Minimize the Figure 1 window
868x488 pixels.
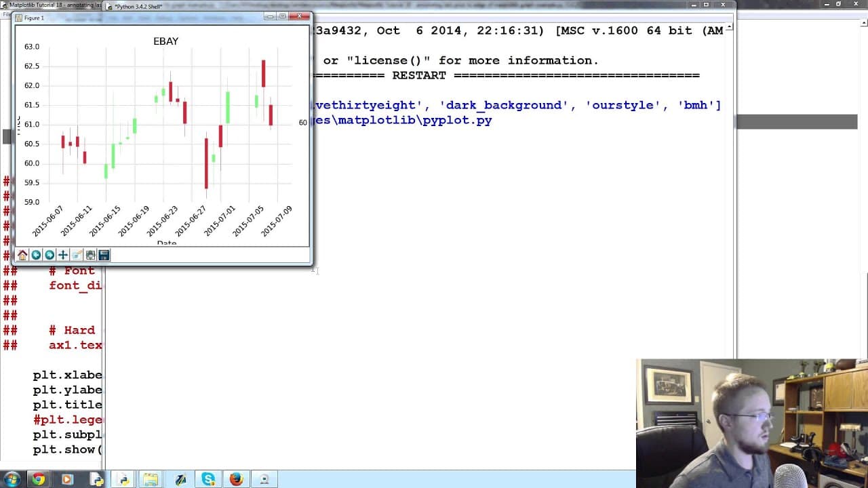pos(271,16)
